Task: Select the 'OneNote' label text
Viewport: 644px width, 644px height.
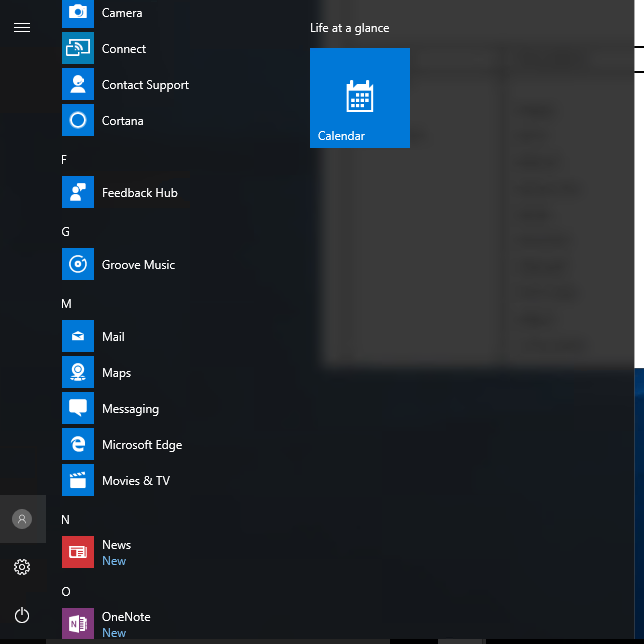Action: pyautogui.click(x=126, y=616)
